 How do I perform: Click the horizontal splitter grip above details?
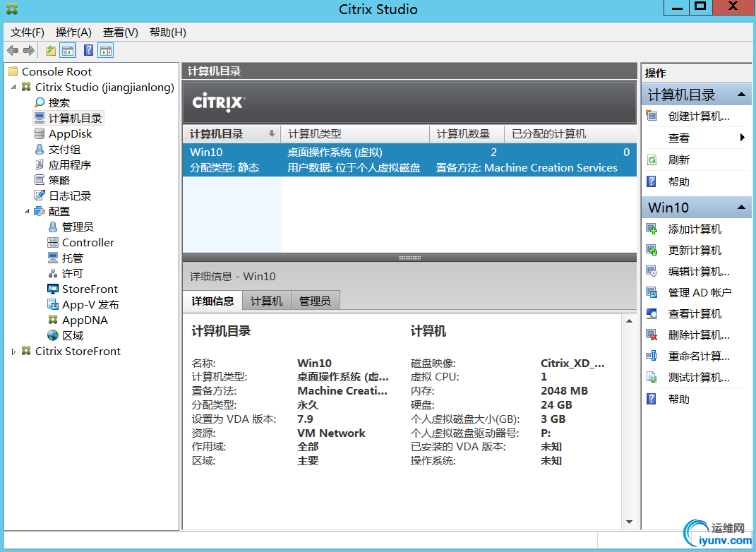point(410,258)
